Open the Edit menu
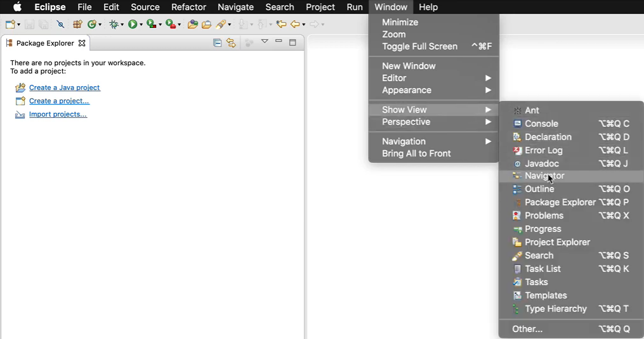The image size is (644, 339). pyautogui.click(x=111, y=7)
